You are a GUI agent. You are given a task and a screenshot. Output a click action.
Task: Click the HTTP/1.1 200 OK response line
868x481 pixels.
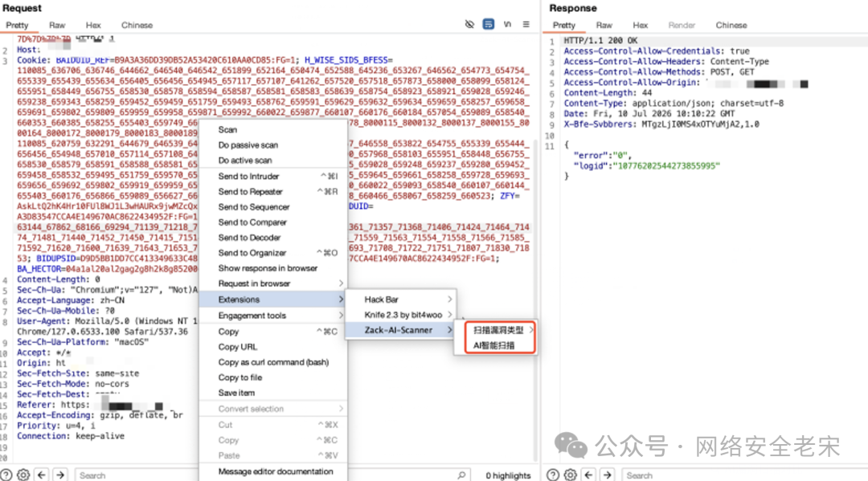pyautogui.click(x=600, y=40)
